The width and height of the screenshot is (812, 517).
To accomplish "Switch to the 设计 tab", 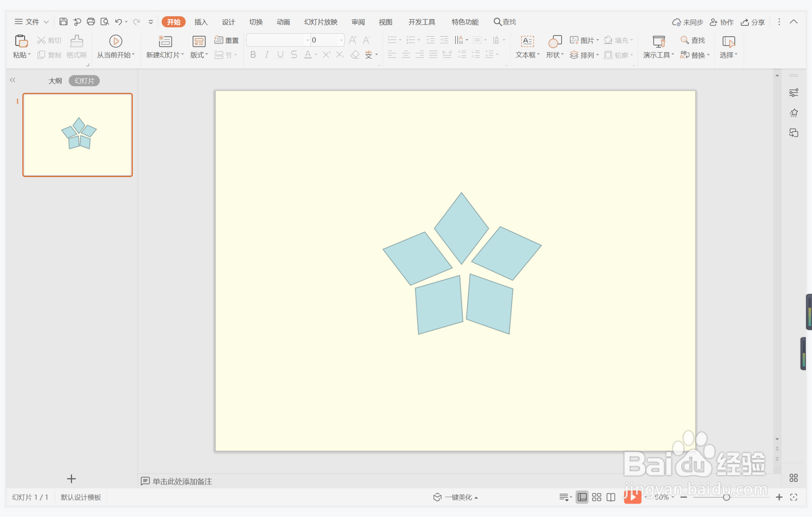I will tap(228, 22).
